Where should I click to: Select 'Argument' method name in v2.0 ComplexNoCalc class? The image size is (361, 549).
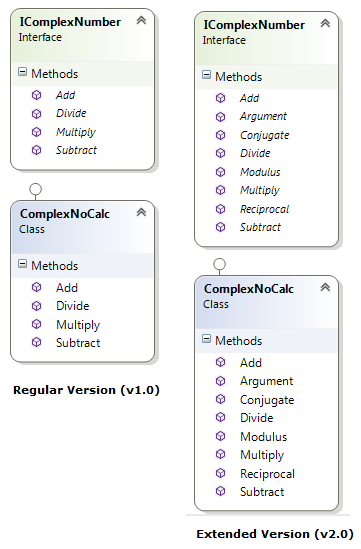coord(266,381)
